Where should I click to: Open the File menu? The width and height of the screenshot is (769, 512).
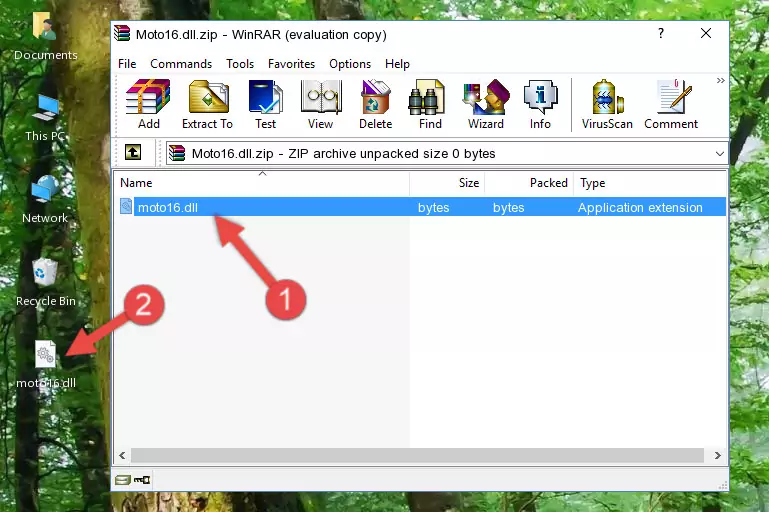[127, 64]
